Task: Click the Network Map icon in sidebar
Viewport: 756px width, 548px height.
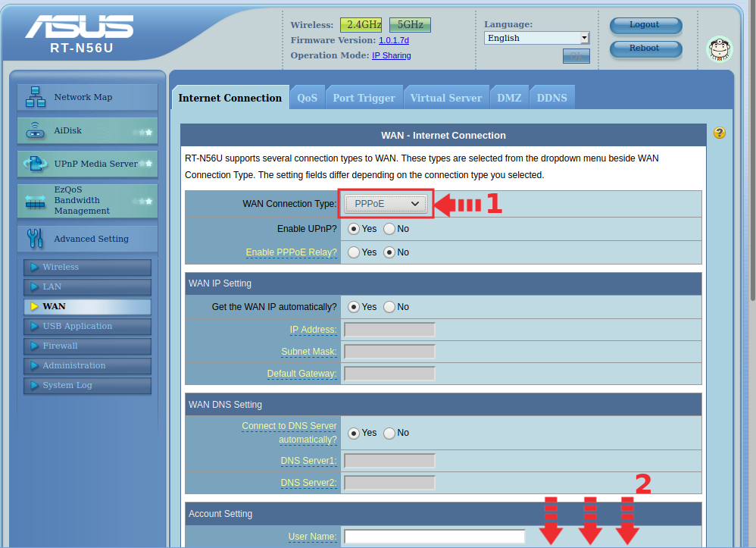Action: point(35,97)
